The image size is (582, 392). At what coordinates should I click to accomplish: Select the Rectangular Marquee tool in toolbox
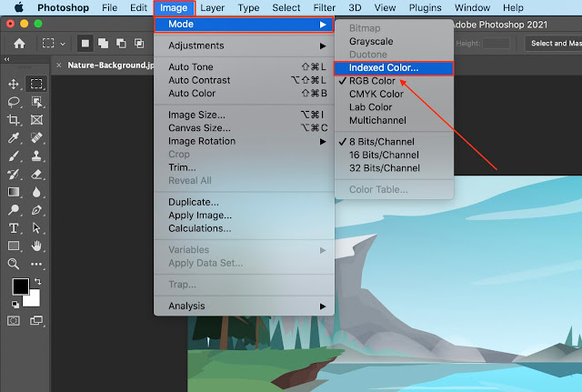coord(36,84)
